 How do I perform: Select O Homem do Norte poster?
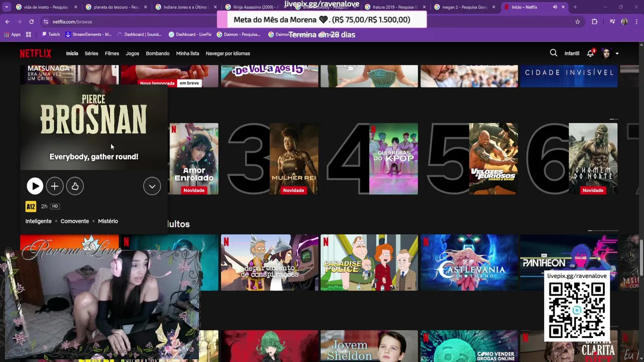[593, 159]
